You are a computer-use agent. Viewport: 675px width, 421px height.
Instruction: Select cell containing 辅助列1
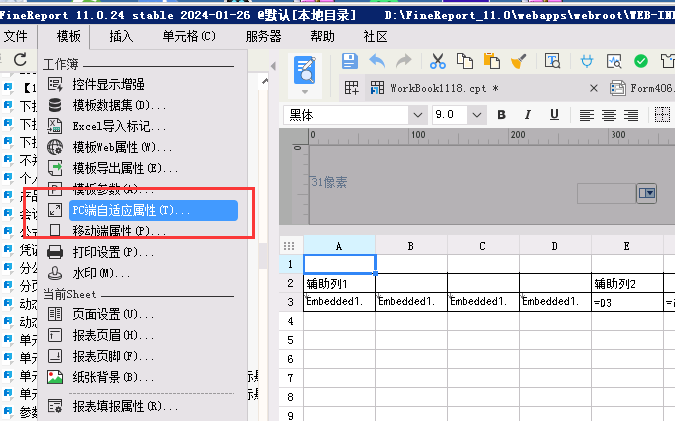point(339,283)
